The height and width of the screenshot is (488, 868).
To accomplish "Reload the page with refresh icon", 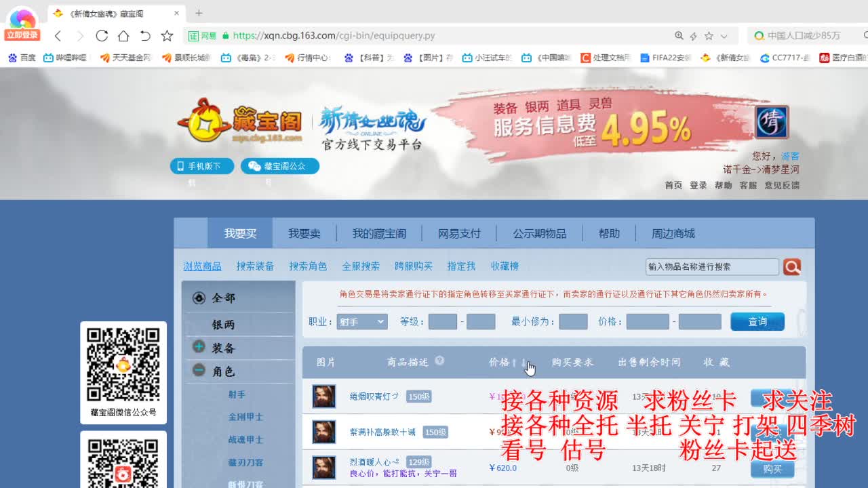I will coord(102,36).
